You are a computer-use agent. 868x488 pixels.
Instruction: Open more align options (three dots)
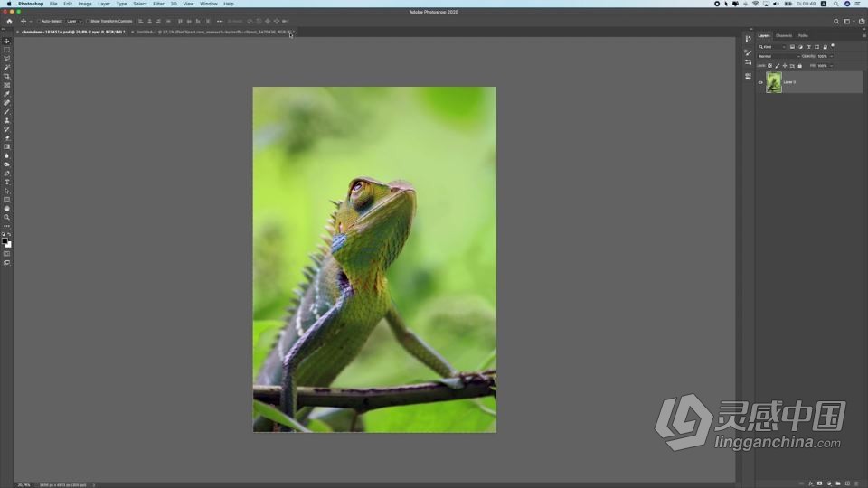click(x=220, y=22)
